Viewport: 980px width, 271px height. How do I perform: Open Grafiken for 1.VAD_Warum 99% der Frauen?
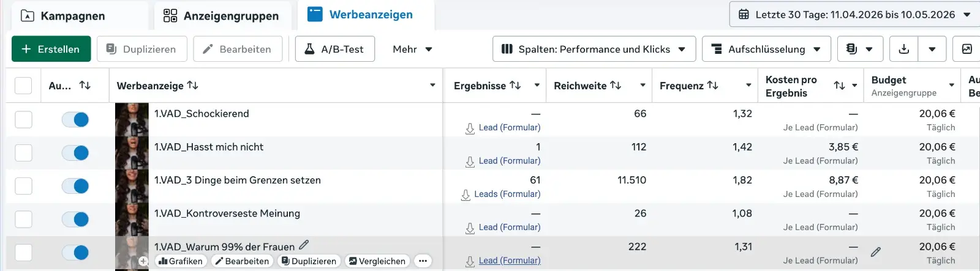[180, 261]
